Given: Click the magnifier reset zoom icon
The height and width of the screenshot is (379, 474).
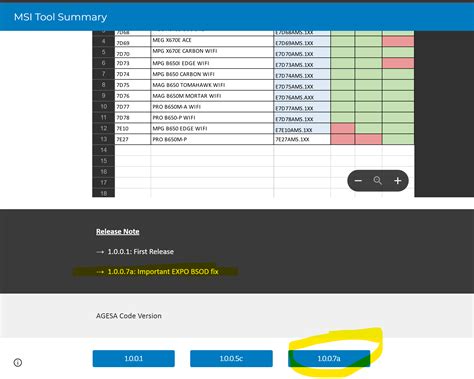Looking at the screenshot, I should click(378, 181).
